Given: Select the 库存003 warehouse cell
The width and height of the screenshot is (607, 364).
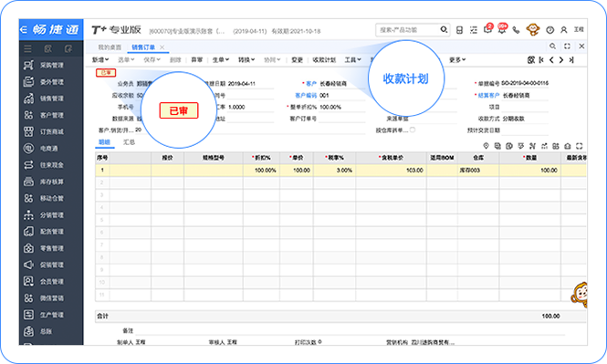Looking at the screenshot, I should click(478, 170).
